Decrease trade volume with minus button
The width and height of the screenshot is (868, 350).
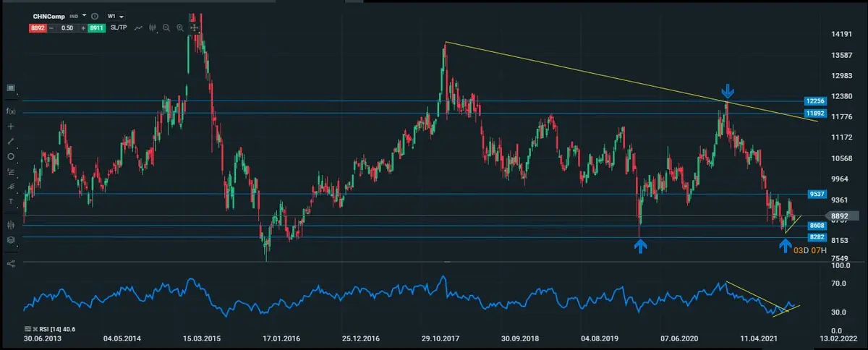51,28
